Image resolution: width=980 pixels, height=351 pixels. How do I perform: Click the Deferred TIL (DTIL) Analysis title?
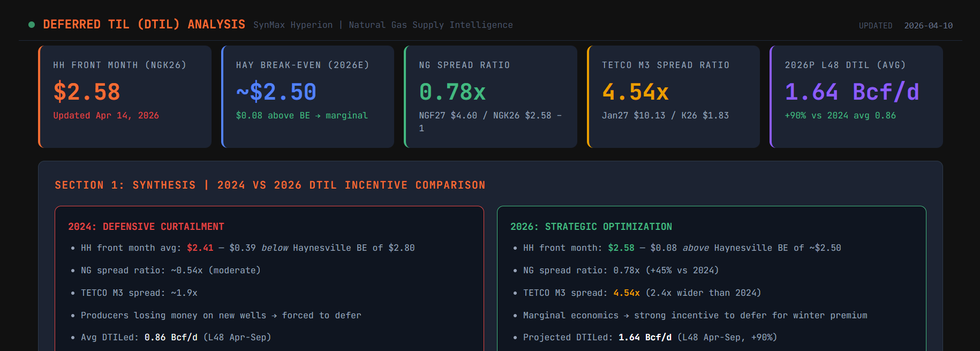point(144,25)
